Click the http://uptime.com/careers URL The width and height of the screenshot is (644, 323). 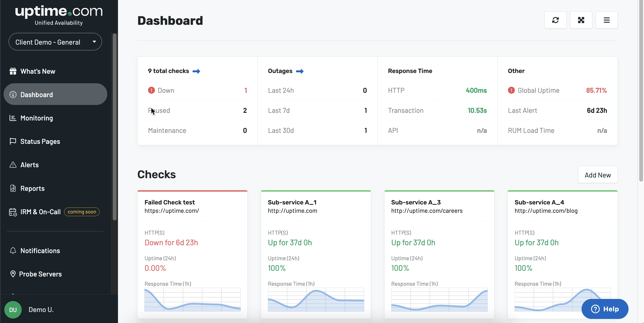click(x=427, y=211)
